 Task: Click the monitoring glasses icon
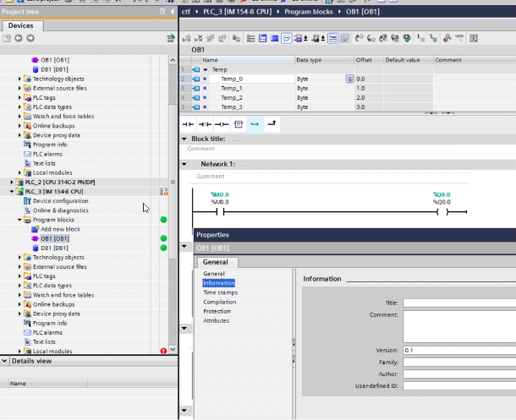coord(459,38)
